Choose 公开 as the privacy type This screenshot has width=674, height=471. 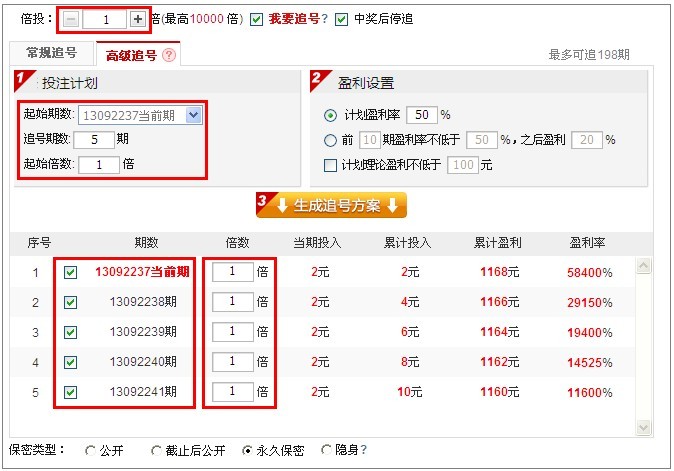91,451
